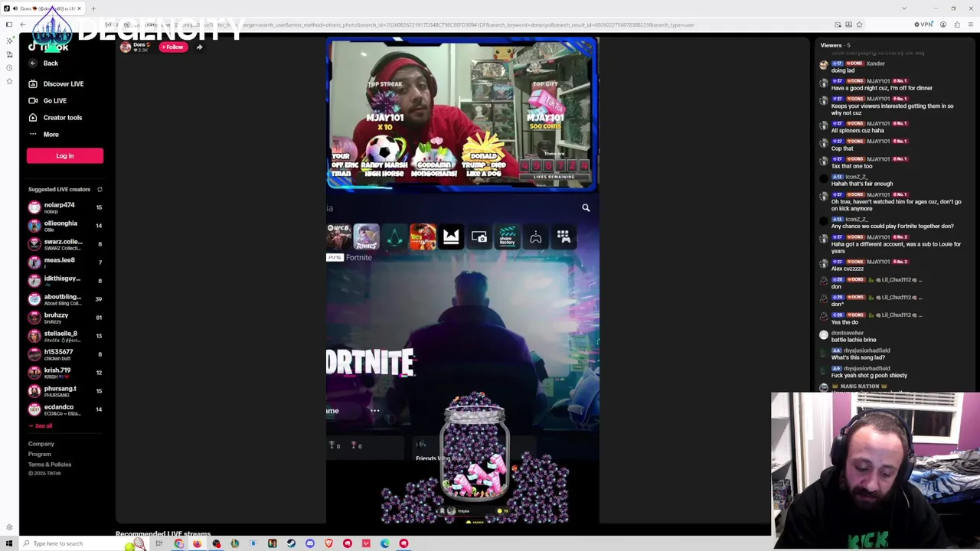Click the pink Follow button
The height and width of the screenshot is (551, 980).
pos(172,47)
